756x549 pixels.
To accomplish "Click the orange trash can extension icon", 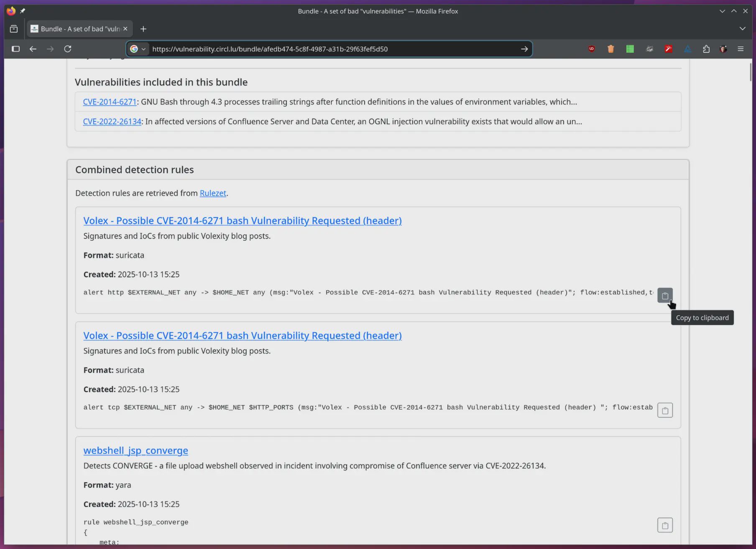I will (610, 49).
